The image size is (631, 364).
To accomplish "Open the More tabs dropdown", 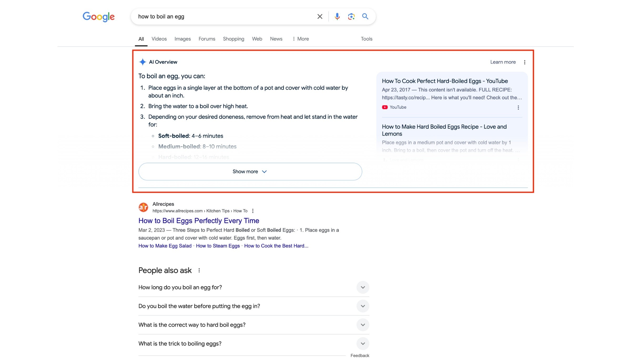I will (x=301, y=39).
